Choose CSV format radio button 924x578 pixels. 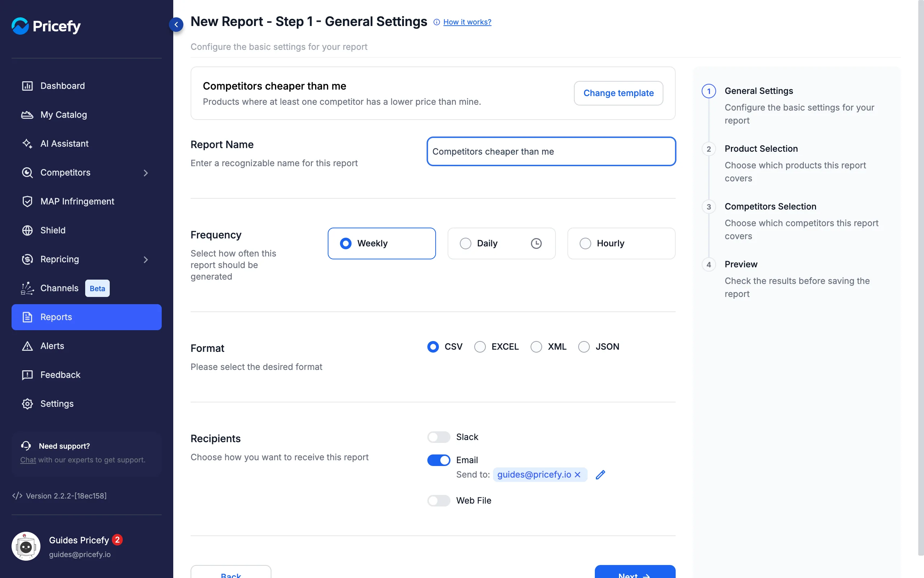433,347
